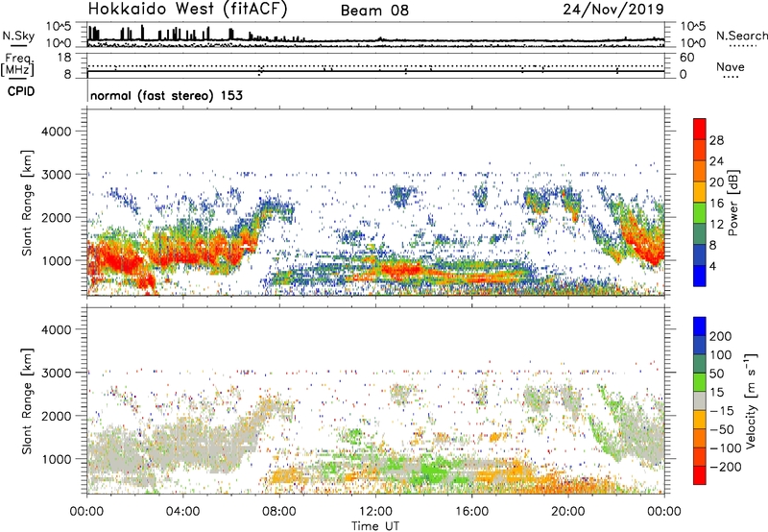Click the "-15" tick on the Velocity color bar
768x532 pixels.
pos(722,411)
